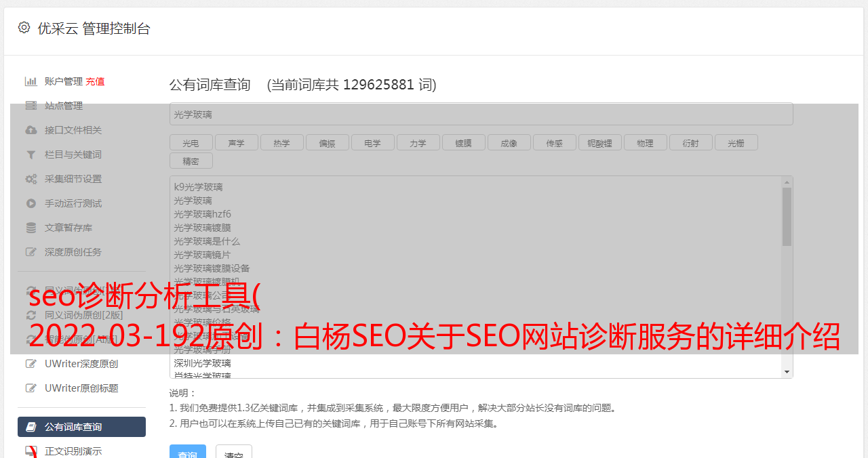Click 手动运行测试 play circle icon
The height and width of the screenshot is (458, 868).
click(31, 203)
